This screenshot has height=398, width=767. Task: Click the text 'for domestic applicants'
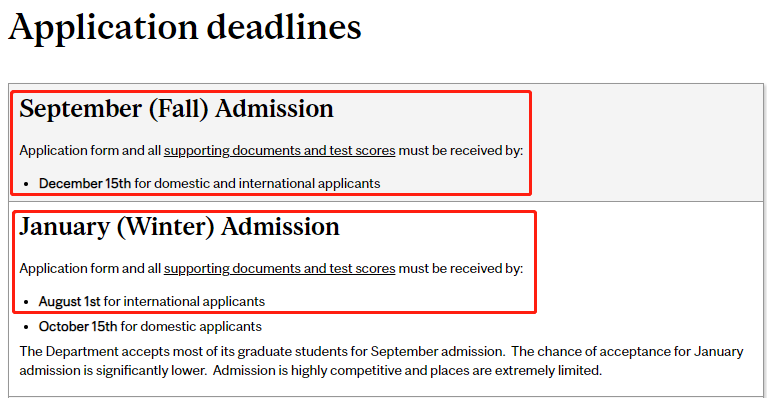pyautogui.click(x=191, y=326)
